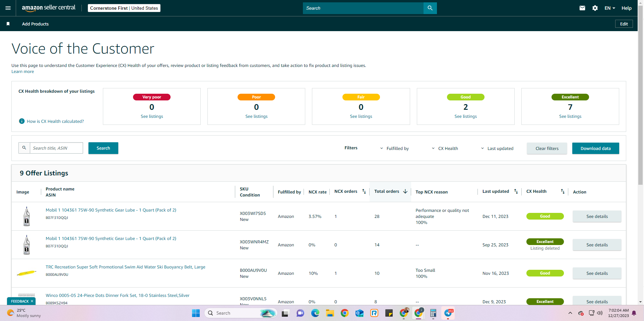Open Task View in the taskbar
The height and width of the screenshot is (321, 644).
click(x=285, y=313)
